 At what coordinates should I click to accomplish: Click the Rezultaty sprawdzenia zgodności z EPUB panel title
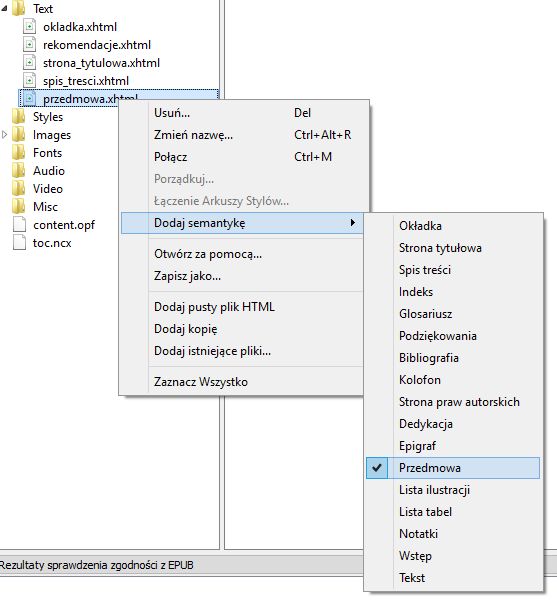96,566
